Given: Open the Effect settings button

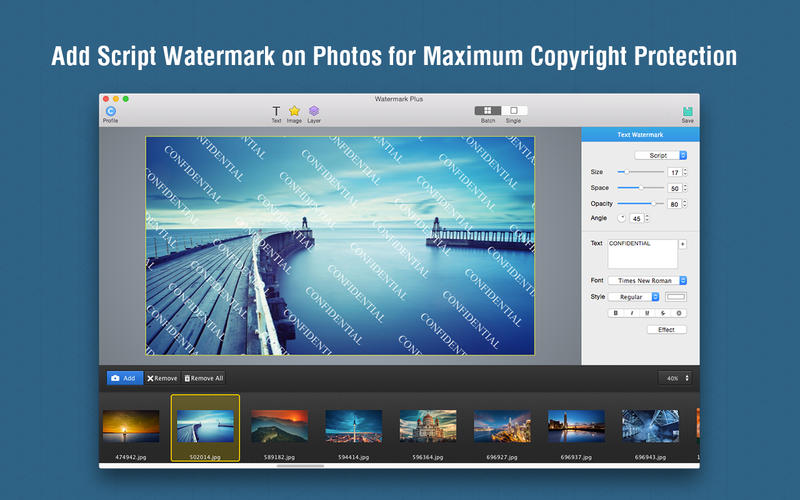Looking at the screenshot, I should coord(666,329).
